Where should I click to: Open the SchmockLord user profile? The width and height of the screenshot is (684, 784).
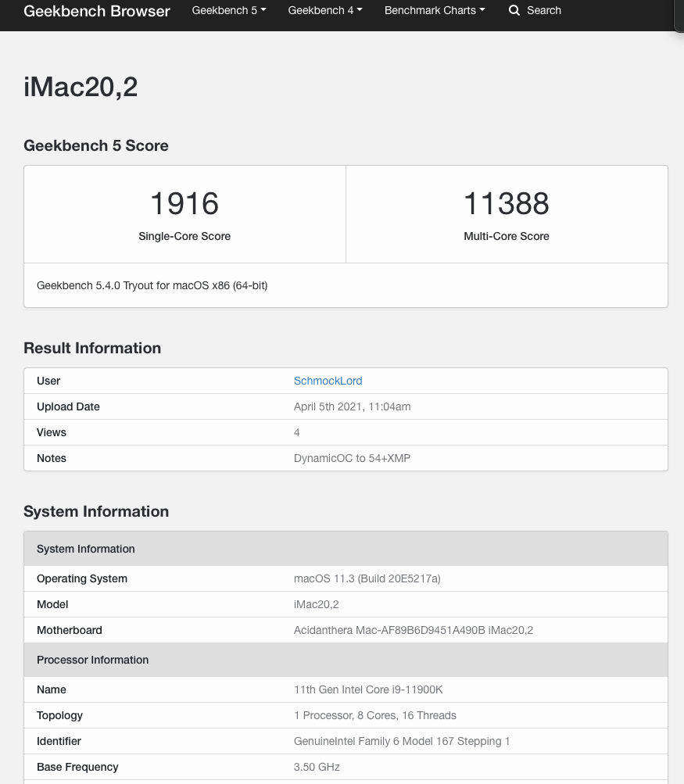point(328,381)
